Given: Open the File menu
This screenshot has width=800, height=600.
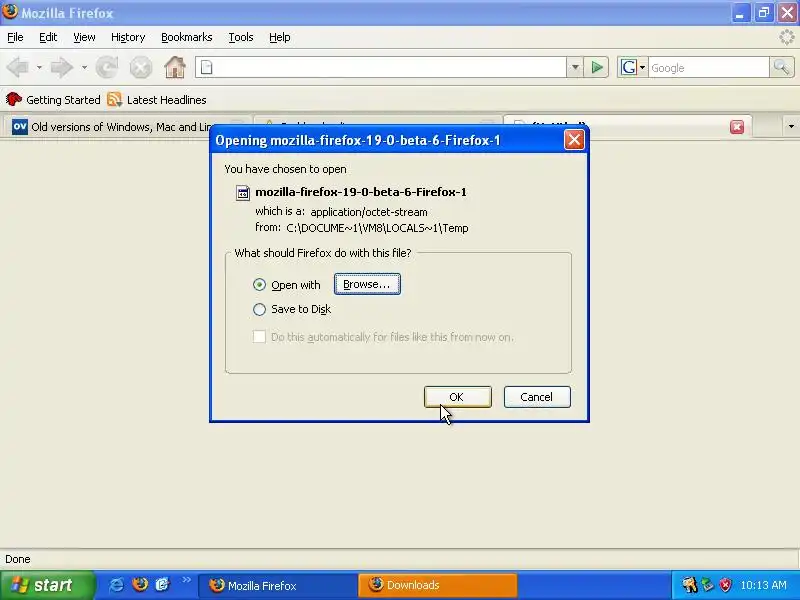Looking at the screenshot, I should coord(15,37).
